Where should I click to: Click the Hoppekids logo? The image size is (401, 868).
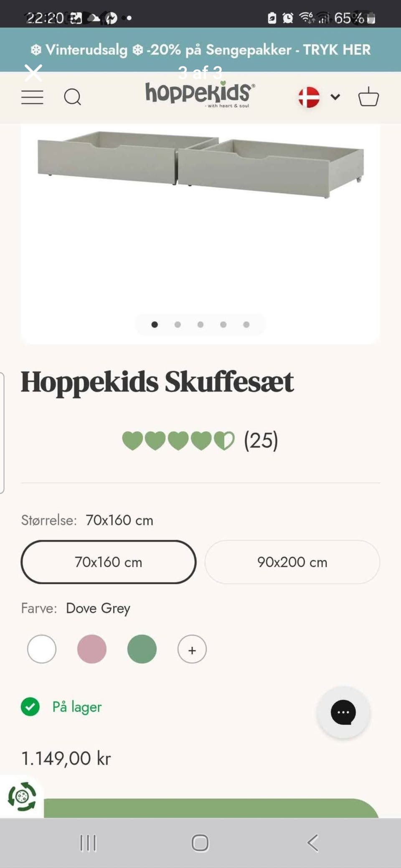point(200,95)
